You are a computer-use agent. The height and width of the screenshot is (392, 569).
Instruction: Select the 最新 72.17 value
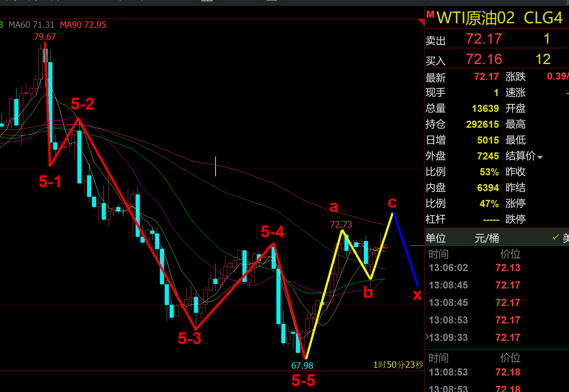(486, 77)
